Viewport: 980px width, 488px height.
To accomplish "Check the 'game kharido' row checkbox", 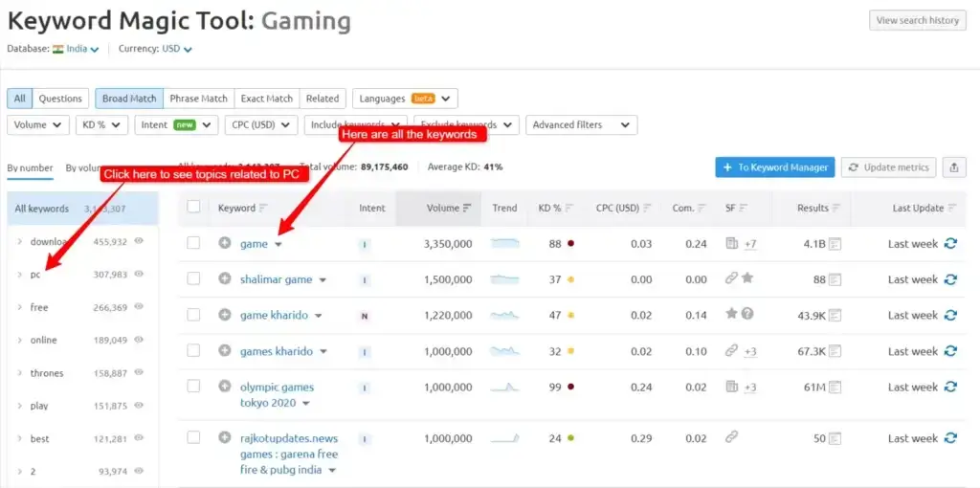I will click(193, 315).
